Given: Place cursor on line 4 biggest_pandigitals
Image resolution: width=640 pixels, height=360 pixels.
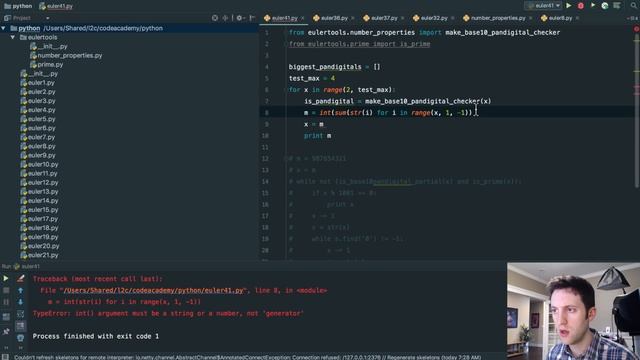Looking at the screenshot, I should pos(325,67).
